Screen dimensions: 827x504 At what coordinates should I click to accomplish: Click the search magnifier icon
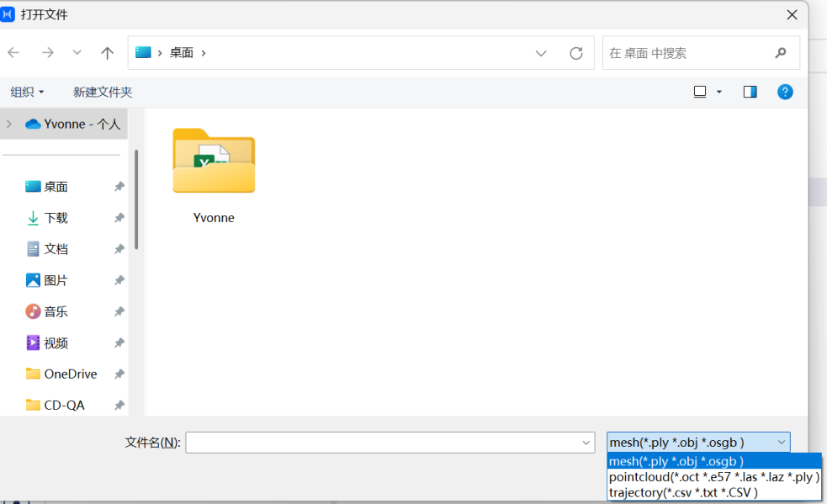coord(781,53)
